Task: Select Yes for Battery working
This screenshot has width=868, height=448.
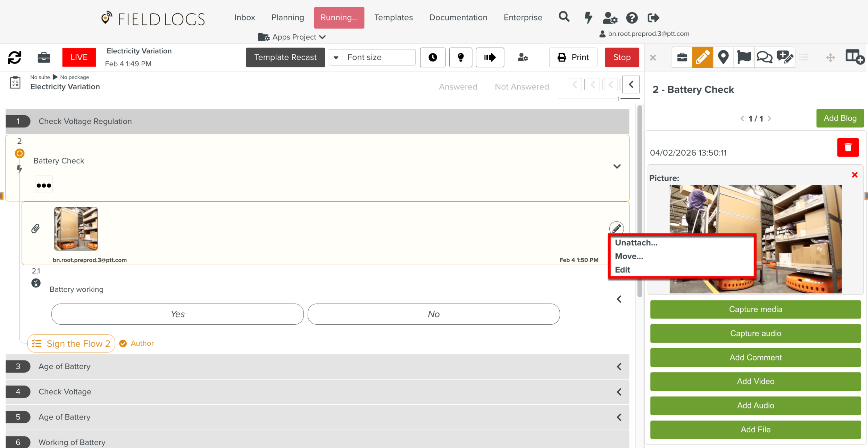Action: (x=177, y=314)
